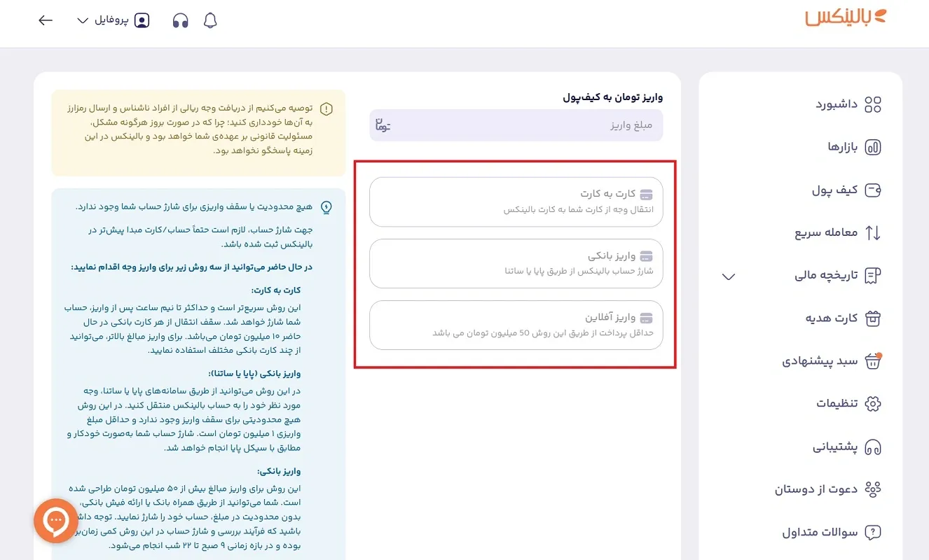Click the back arrow in header

46,20
